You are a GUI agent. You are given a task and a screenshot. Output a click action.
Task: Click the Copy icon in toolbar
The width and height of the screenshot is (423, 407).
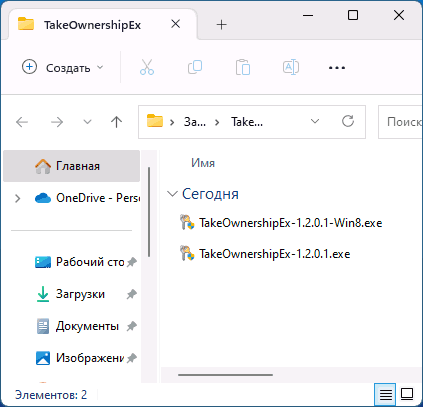tap(195, 67)
